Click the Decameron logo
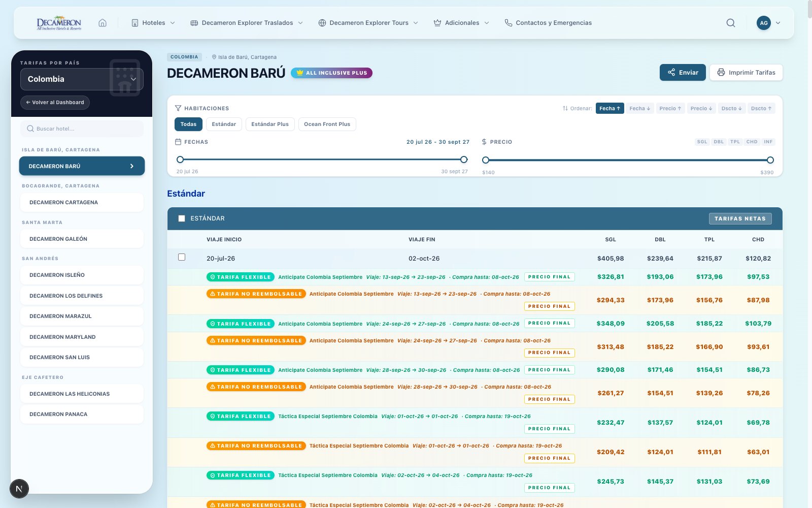Viewport: 812px width, 508px height. 59,23
